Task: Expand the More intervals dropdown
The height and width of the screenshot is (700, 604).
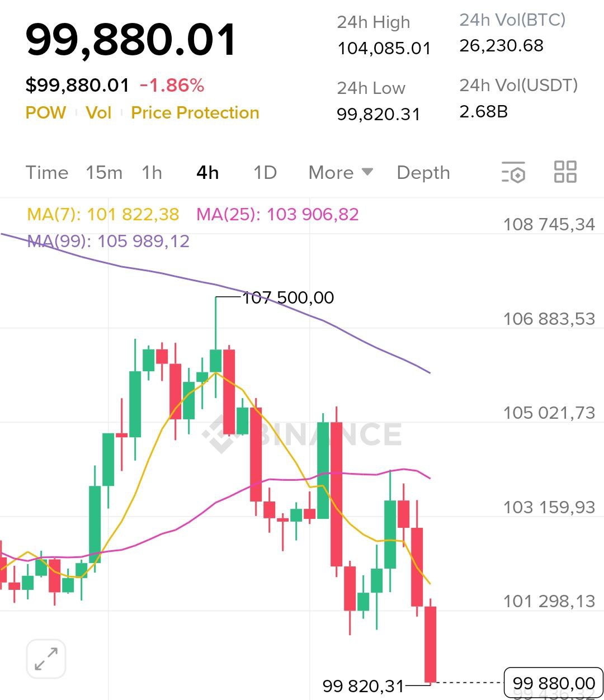Action: tap(340, 173)
